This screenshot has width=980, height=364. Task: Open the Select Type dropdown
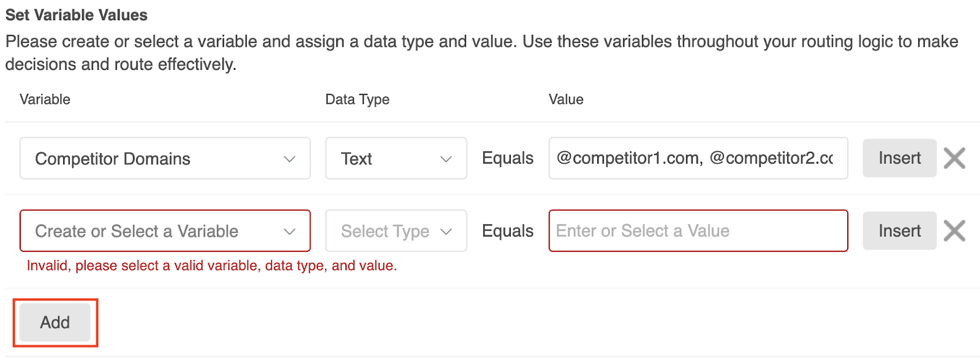[x=395, y=231]
